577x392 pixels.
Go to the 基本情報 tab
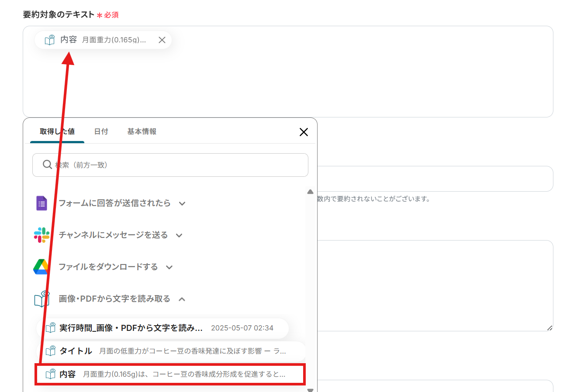[x=142, y=131]
